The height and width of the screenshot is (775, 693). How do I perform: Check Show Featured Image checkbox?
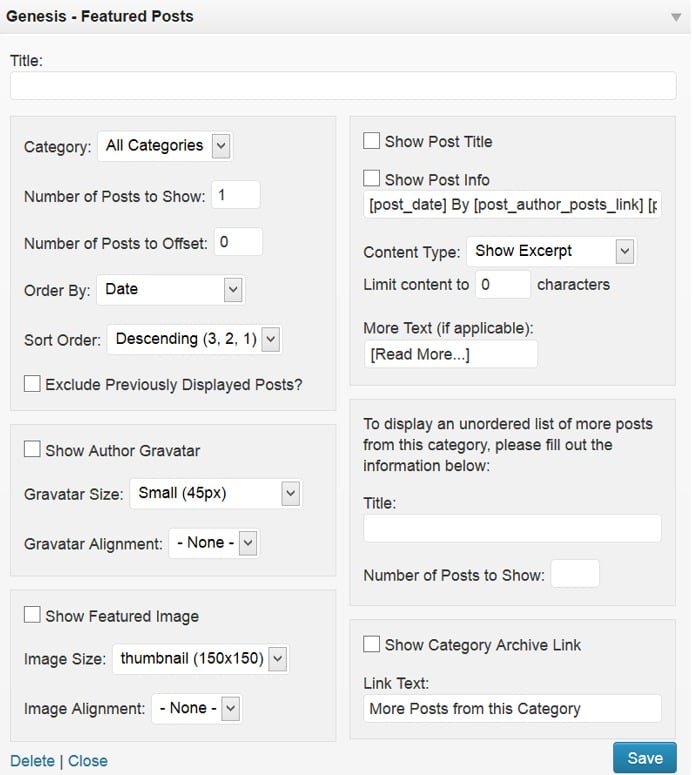[32, 614]
